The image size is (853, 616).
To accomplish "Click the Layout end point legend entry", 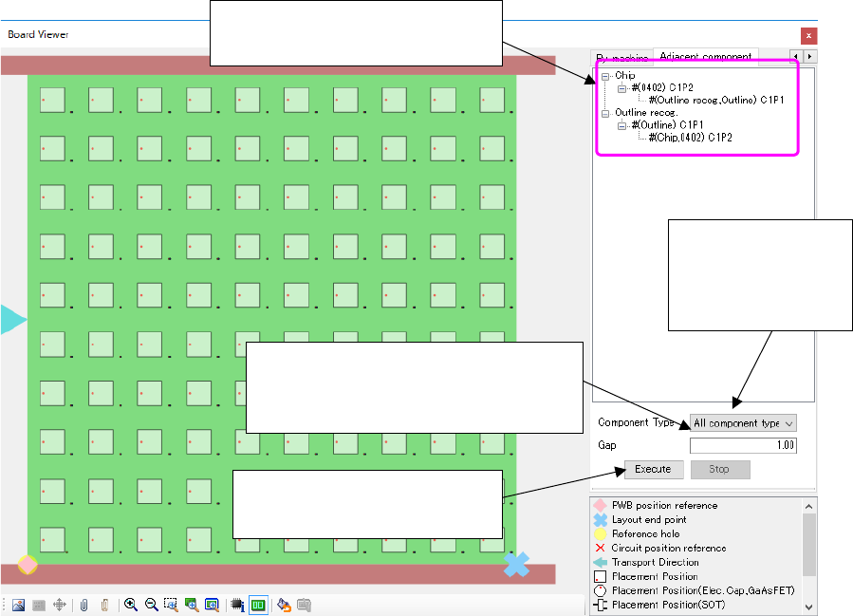I will click(640, 520).
